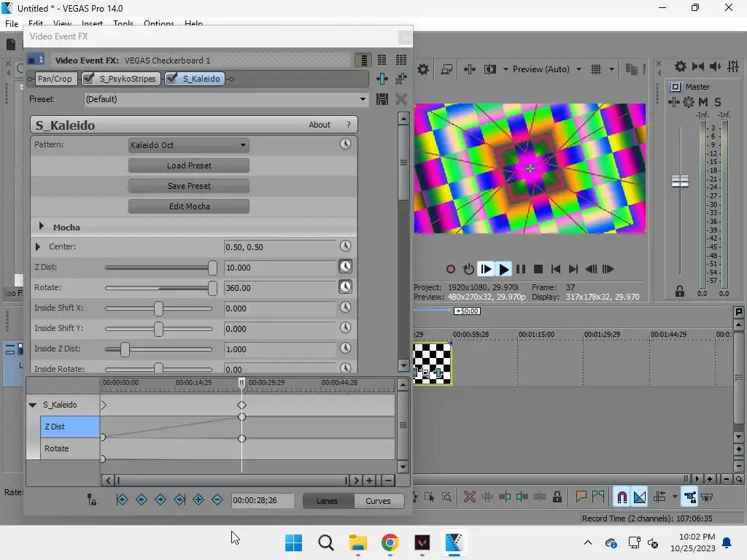The image size is (747, 560).
Task: Toggle the S_Kaleido effect checkbox
Action: 171,79
